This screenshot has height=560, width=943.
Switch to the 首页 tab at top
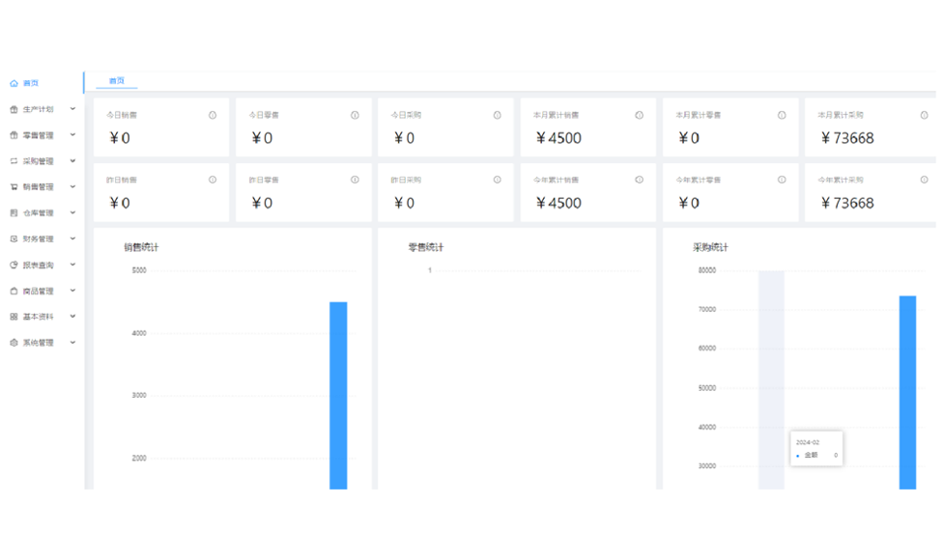(116, 81)
